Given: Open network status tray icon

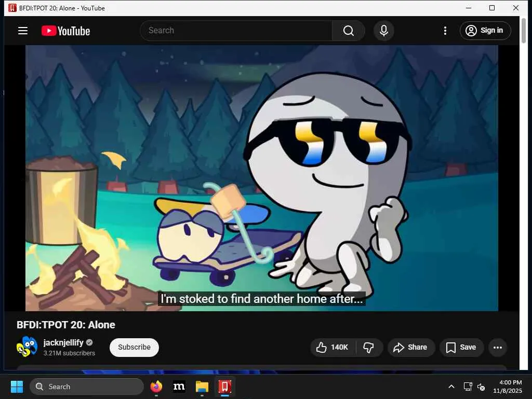Looking at the screenshot, I should (x=468, y=387).
